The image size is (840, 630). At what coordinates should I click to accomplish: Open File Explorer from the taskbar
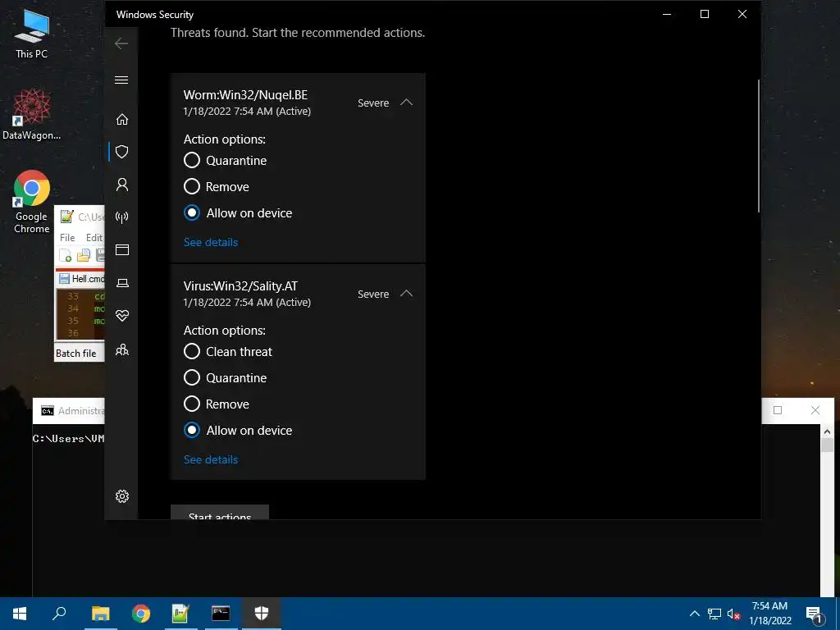pyautogui.click(x=100, y=614)
